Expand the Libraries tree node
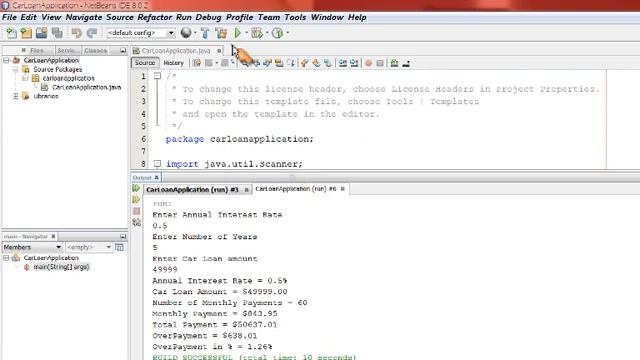Viewport: 640px width, 360px height. pyautogui.click(x=16, y=96)
